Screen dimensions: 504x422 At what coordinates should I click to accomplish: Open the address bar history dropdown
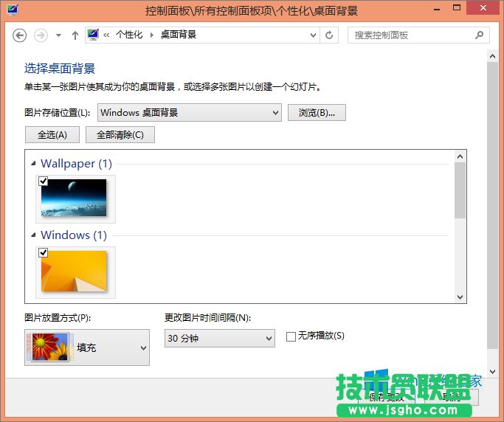[x=313, y=35]
